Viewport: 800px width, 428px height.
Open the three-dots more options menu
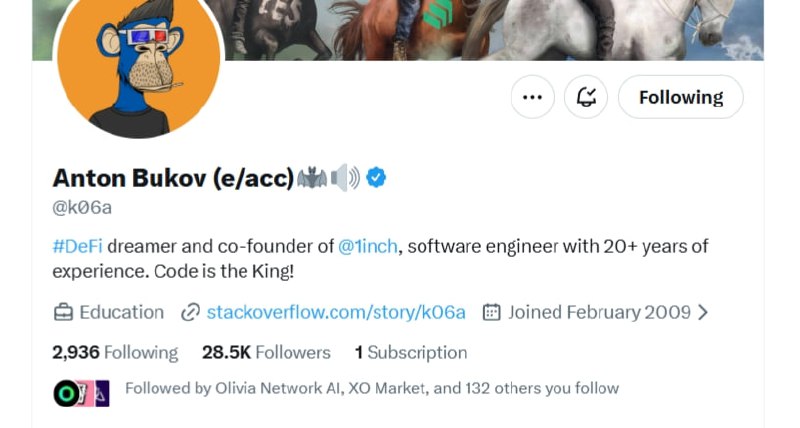533,97
